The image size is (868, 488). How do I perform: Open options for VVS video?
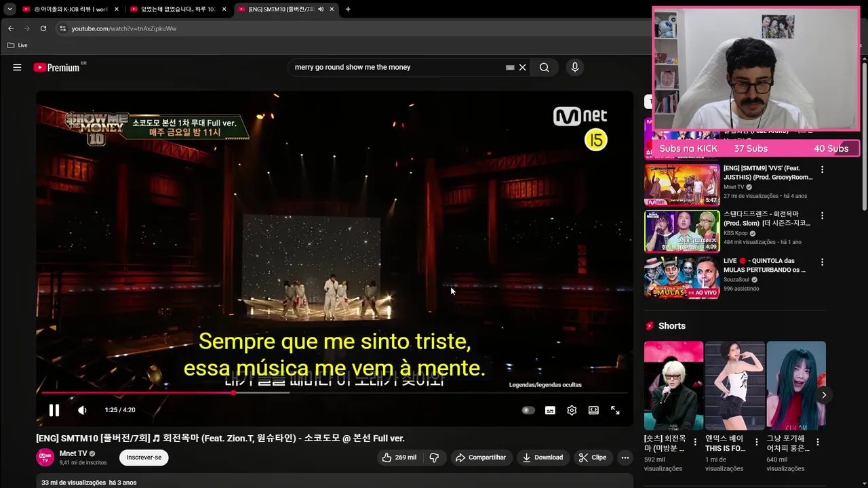[x=822, y=169]
